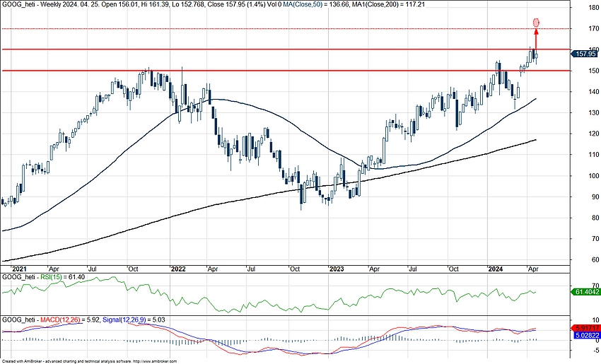Click the MA1(Close,200) = 117.21 legend text
Screen dimensions: 601x364
point(387,4)
